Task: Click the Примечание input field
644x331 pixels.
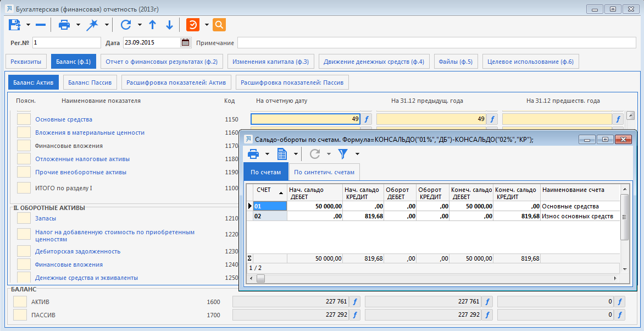Action: coord(437,42)
